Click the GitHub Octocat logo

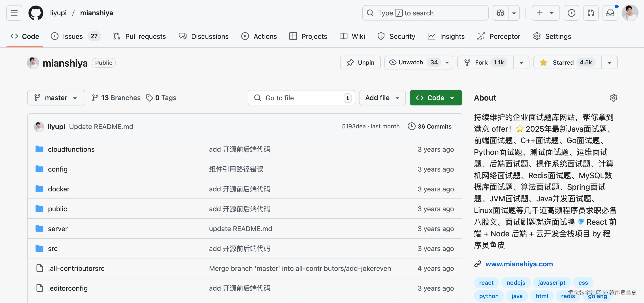tap(36, 13)
